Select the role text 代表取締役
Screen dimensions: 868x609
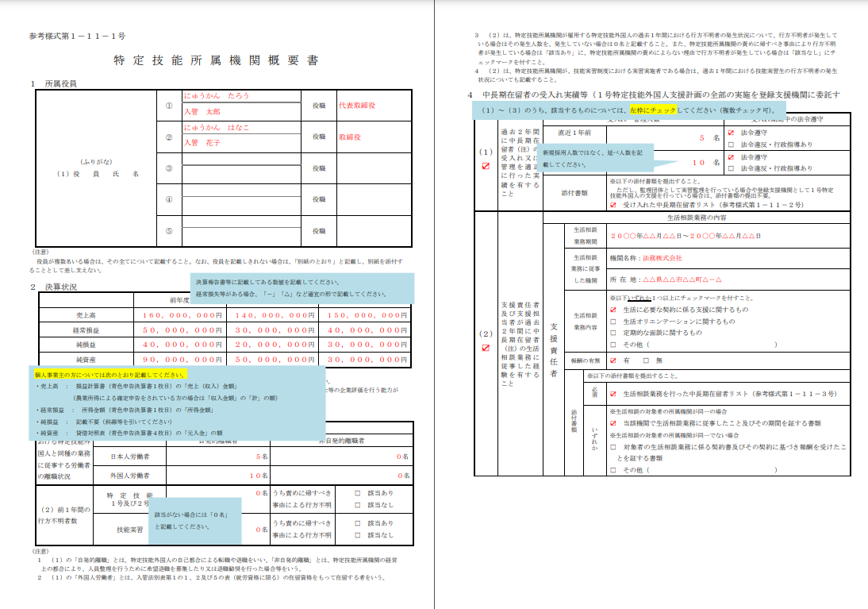pos(357,106)
